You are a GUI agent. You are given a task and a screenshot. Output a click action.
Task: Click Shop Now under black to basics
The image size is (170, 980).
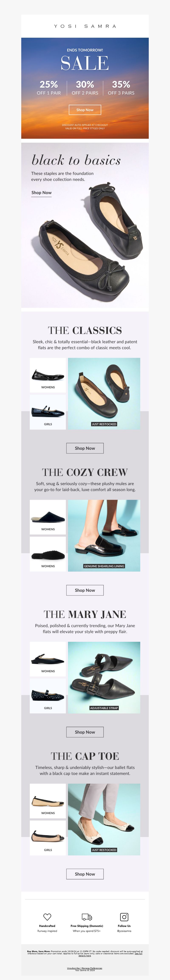click(x=41, y=193)
